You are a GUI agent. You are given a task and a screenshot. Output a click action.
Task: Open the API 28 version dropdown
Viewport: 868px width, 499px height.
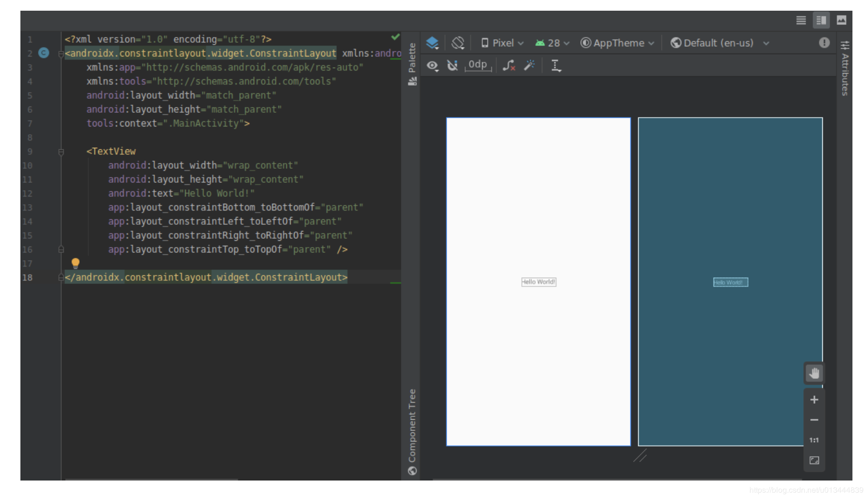[552, 43]
